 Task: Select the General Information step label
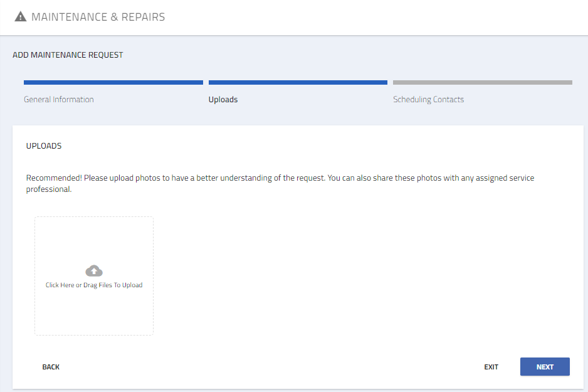click(x=59, y=99)
